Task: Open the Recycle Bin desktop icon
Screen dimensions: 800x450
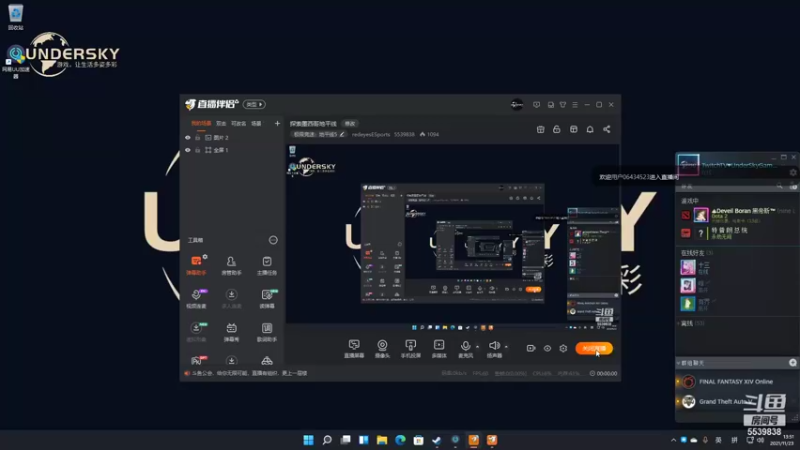Action: [x=15, y=17]
